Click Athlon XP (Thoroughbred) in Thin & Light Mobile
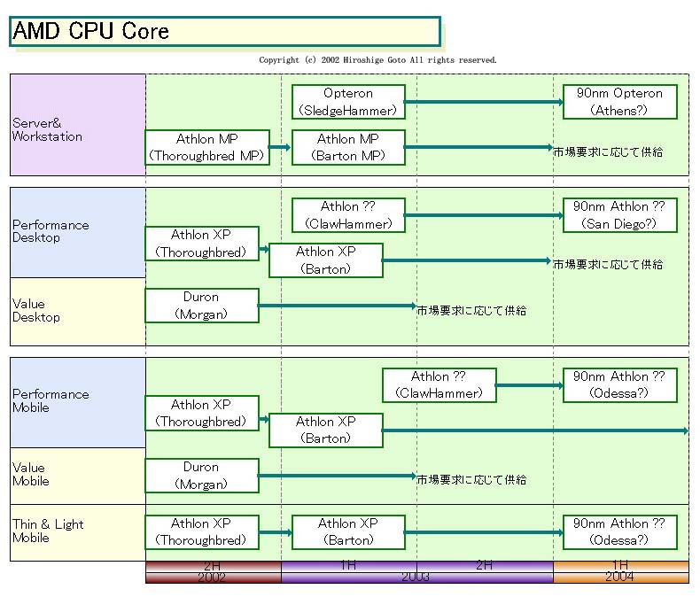Image resolution: width=700 pixels, height=597 pixels. tap(202, 532)
